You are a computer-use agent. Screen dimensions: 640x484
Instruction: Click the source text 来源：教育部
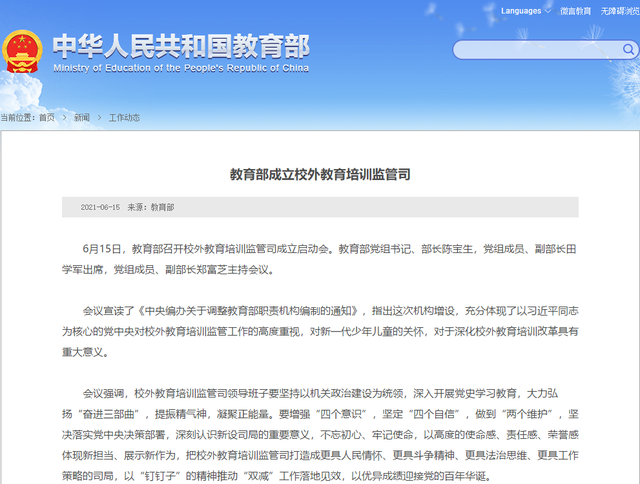[x=151, y=207]
